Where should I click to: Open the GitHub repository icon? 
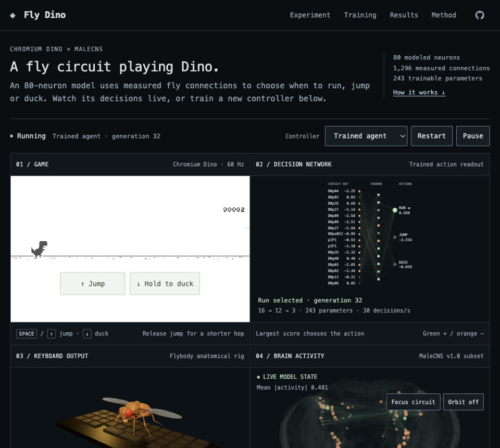pyautogui.click(x=480, y=15)
